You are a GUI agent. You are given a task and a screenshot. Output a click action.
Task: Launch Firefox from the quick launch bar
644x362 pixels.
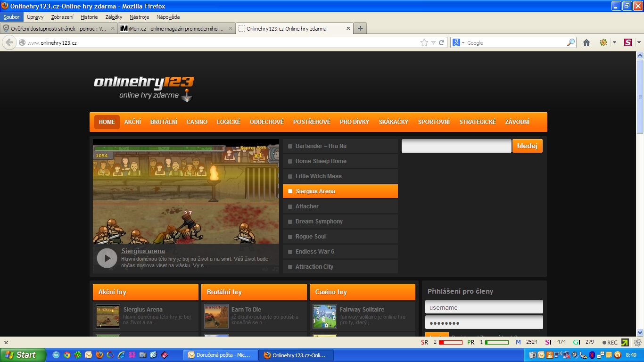[x=99, y=355]
